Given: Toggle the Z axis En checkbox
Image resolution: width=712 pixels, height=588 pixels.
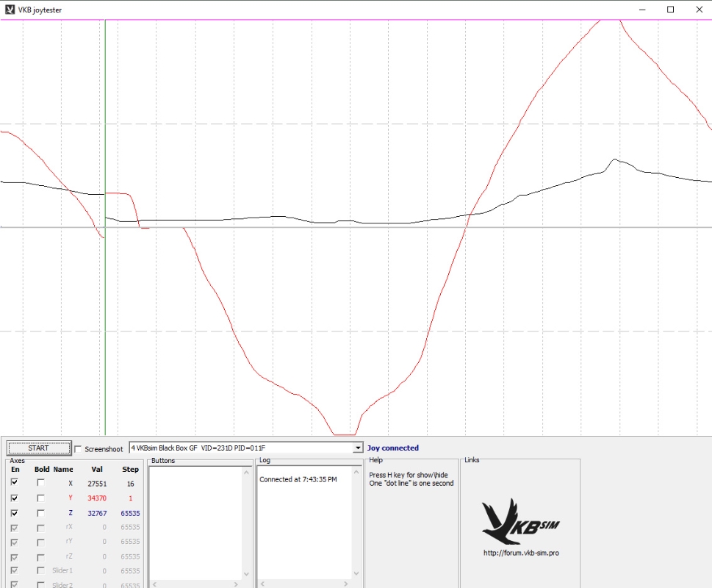Looking at the screenshot, I should click(x=14, y=513).
